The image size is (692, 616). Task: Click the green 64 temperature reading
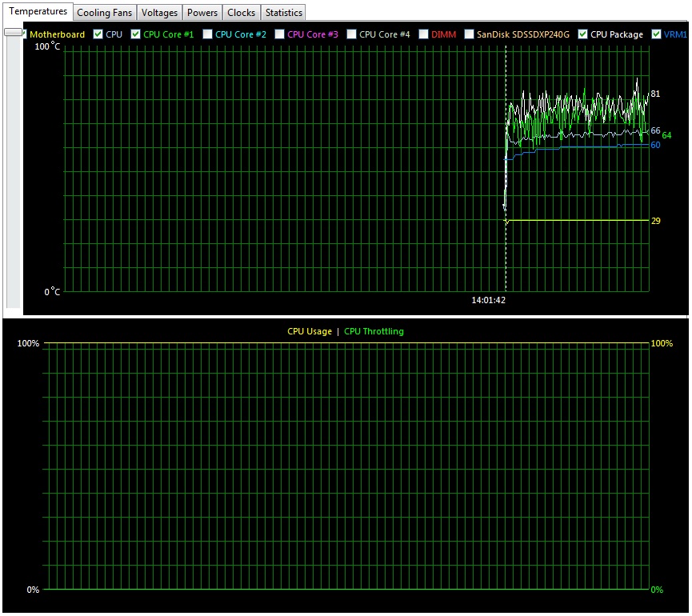pos(666,135)
